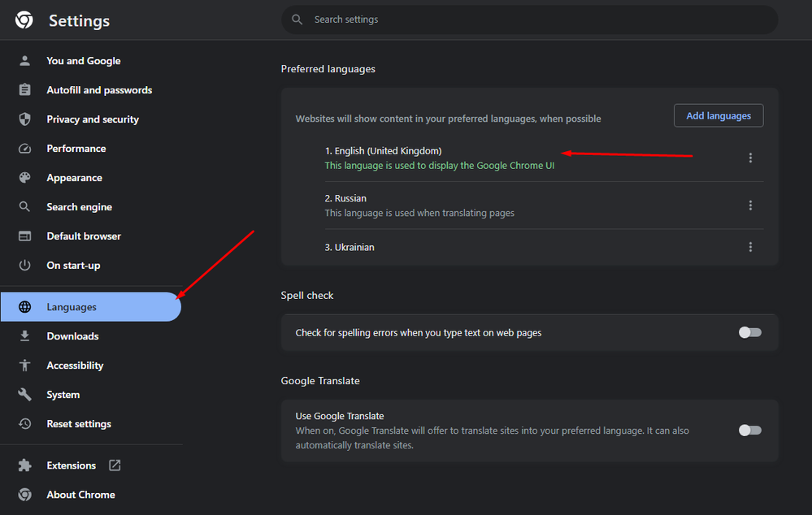Click the Spell check heading
The height and width of the screenshot is (515, 812).
(307, 295)
